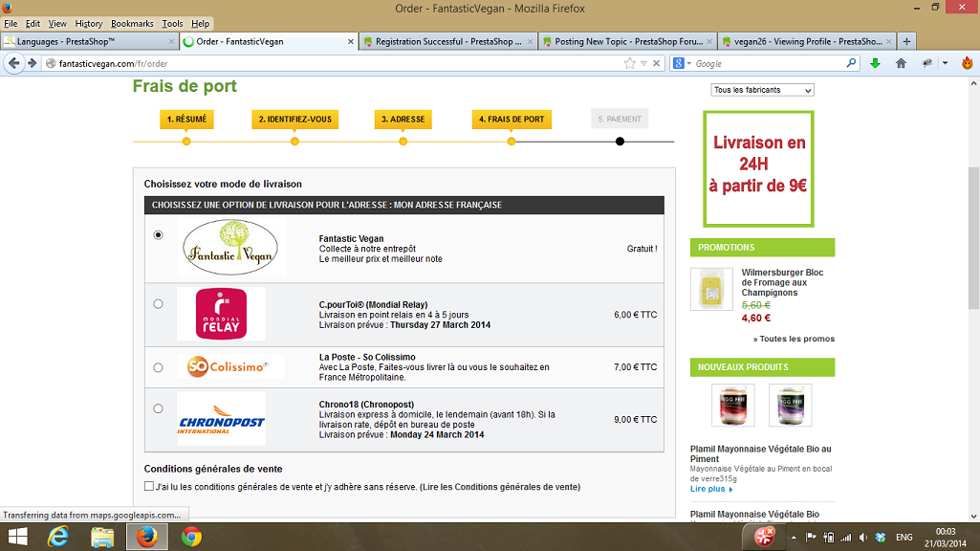Bookmark this page with the star icon
The height and width of the screenshot is (551, 980).
(x=629, y=63)
